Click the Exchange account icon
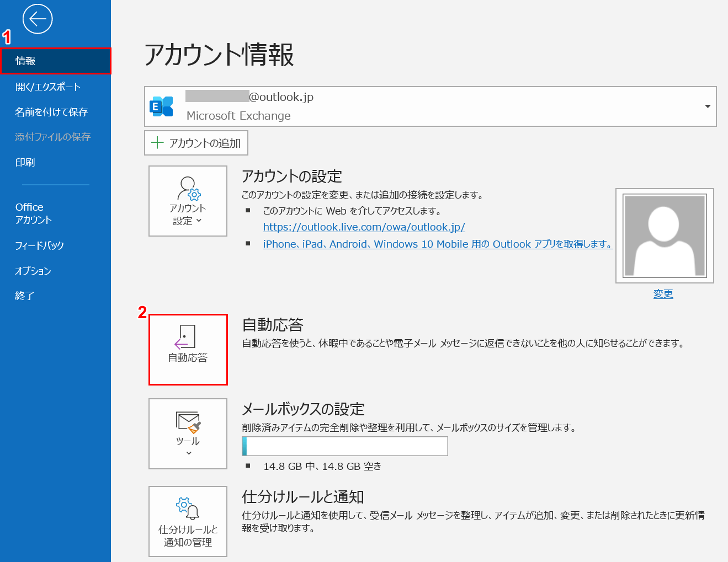The width and height of the screenshot is (728, 562). (161, 106)
